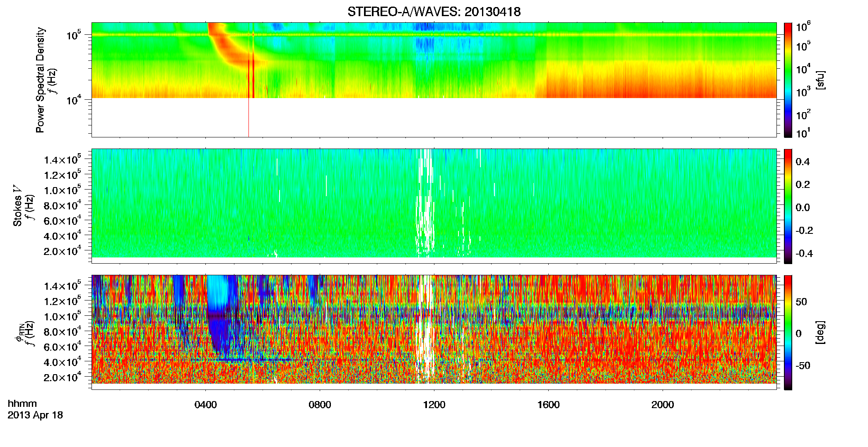Click the 2013 Apr 18 date label
Viewport: 868px width, 447px height.
point(35,415)
